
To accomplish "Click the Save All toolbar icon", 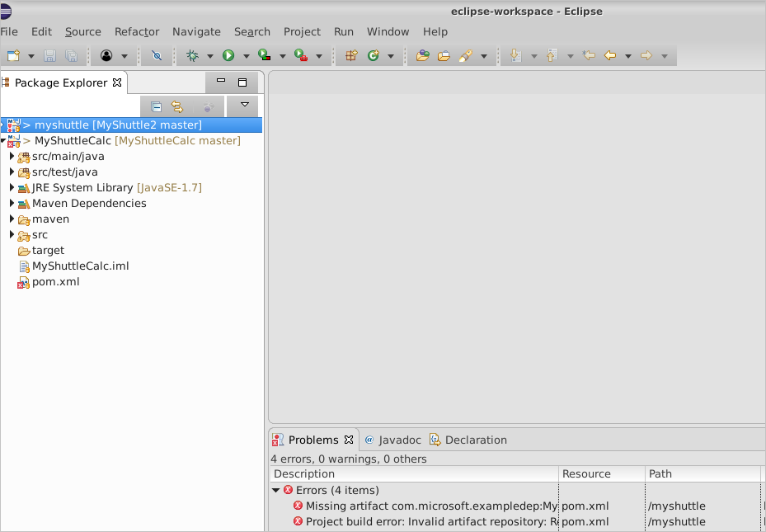I will (71, 55).
